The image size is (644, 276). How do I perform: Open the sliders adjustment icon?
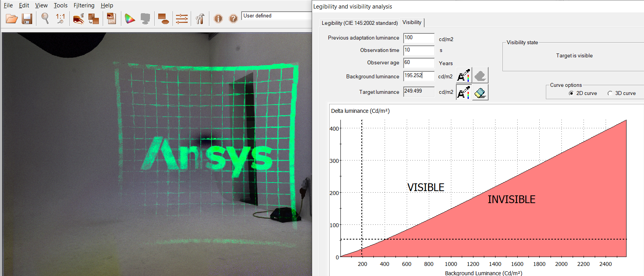pos(181,19)
